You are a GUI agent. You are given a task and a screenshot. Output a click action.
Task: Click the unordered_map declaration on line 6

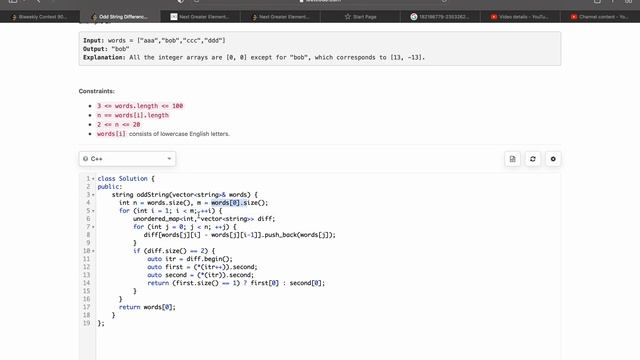(x=204, y=219)
